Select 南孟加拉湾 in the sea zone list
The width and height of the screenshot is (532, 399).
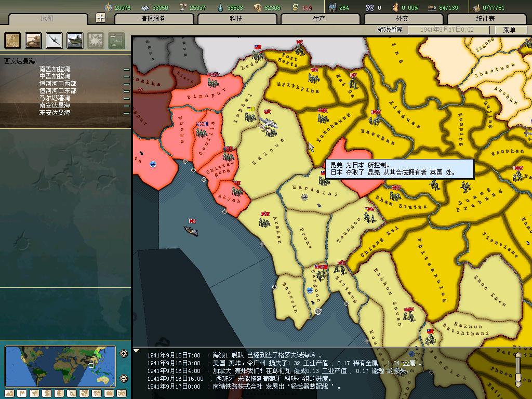coord(55,69)
